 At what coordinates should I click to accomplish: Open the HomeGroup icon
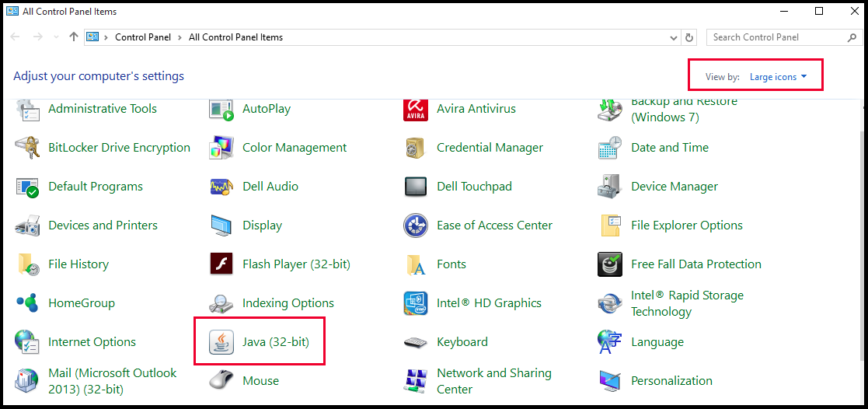pos(26,303)
